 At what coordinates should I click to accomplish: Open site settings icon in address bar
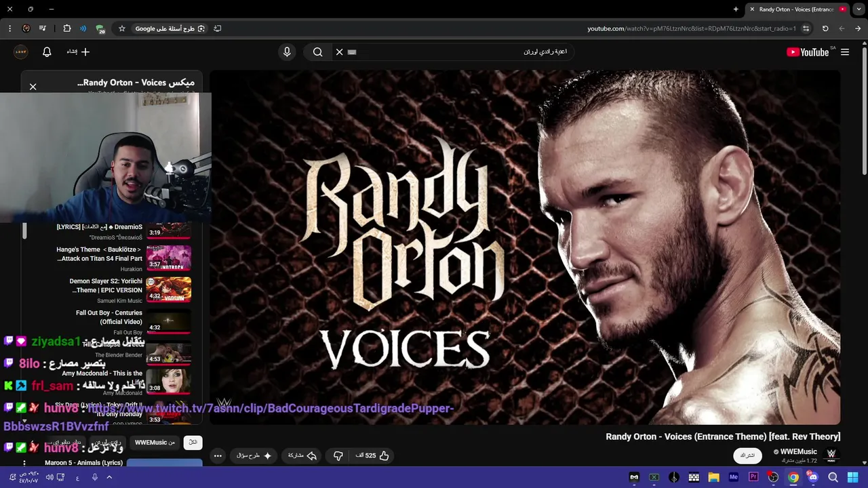806,28
